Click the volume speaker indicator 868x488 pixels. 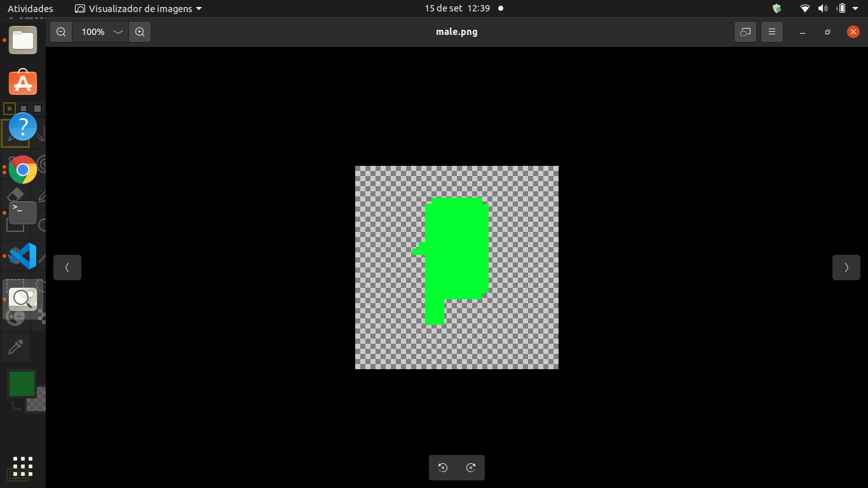[x=823, y=9]
